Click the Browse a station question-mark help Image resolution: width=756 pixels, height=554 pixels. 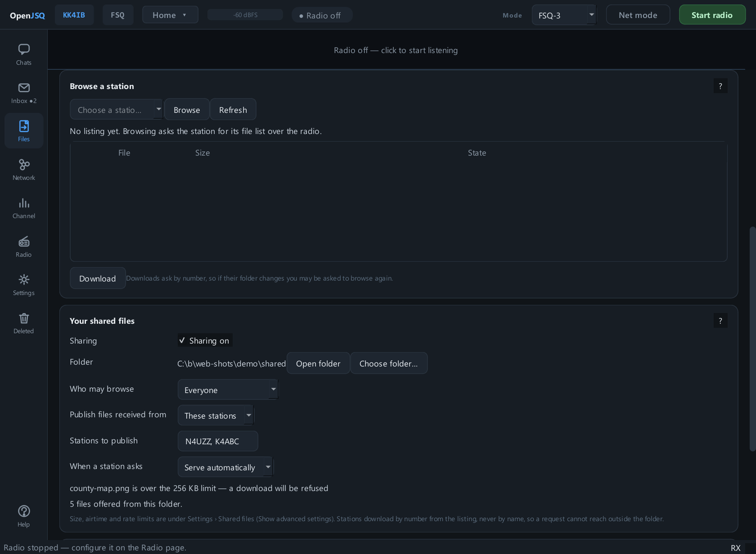pyautogui.click(x=720, y=86)
